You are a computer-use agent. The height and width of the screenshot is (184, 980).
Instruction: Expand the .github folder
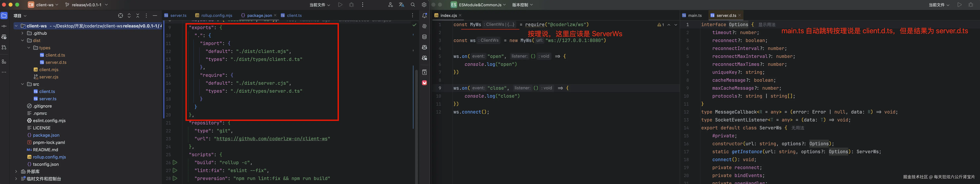[x=22, y=33]
